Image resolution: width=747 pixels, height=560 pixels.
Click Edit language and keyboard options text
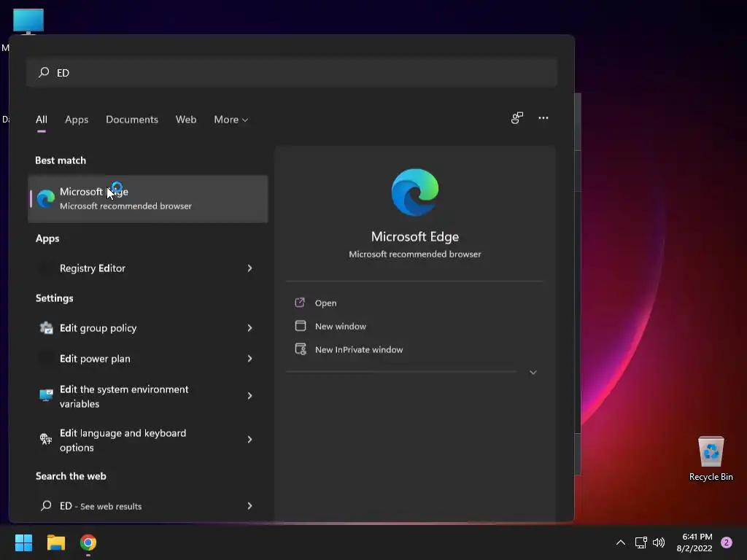coord(123,440)
